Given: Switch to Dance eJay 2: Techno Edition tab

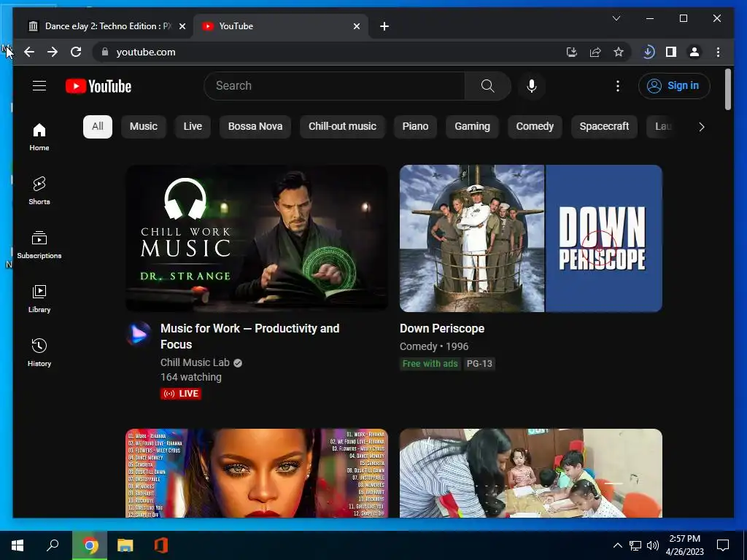Looking at the screenshot, I should click(107, 26).
